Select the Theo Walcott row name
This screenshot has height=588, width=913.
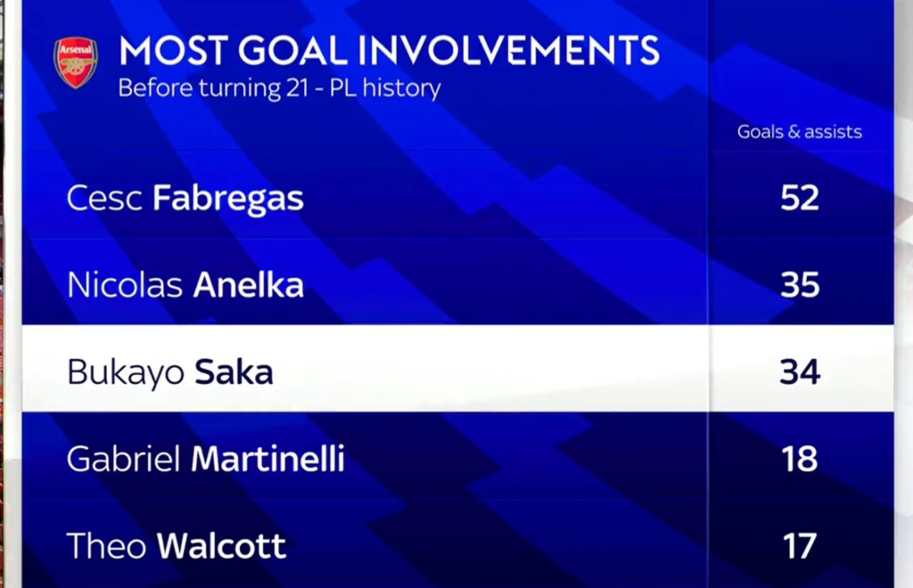tap(177, 547)
